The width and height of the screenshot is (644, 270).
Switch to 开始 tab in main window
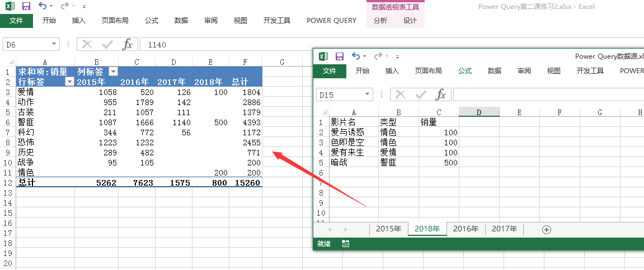pyautogui.click(x=49, y=21)
